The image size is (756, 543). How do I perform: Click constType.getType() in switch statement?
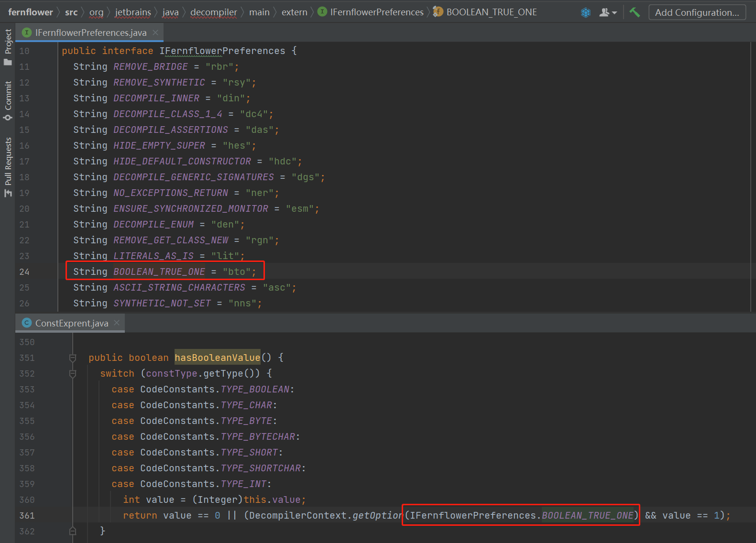point(203,373)
